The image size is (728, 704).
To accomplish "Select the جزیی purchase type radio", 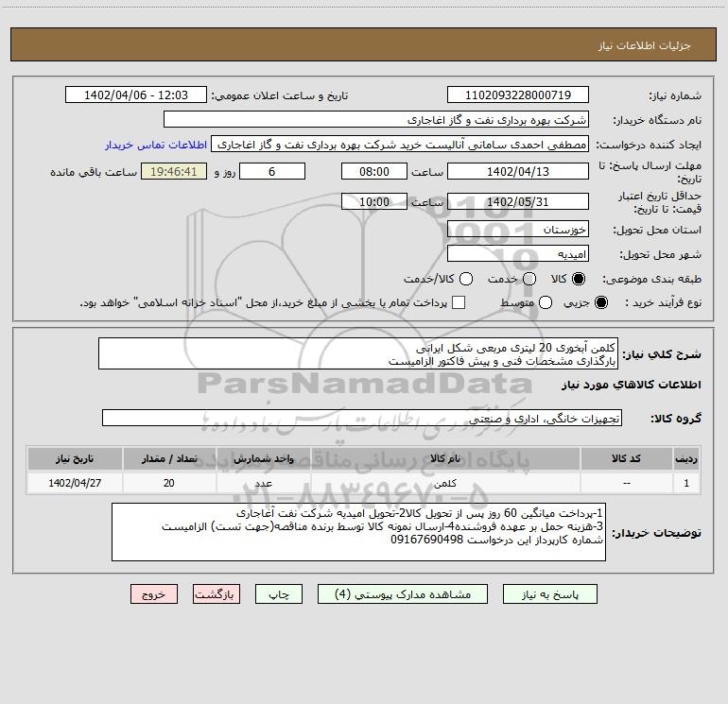I will coord(600,302).
